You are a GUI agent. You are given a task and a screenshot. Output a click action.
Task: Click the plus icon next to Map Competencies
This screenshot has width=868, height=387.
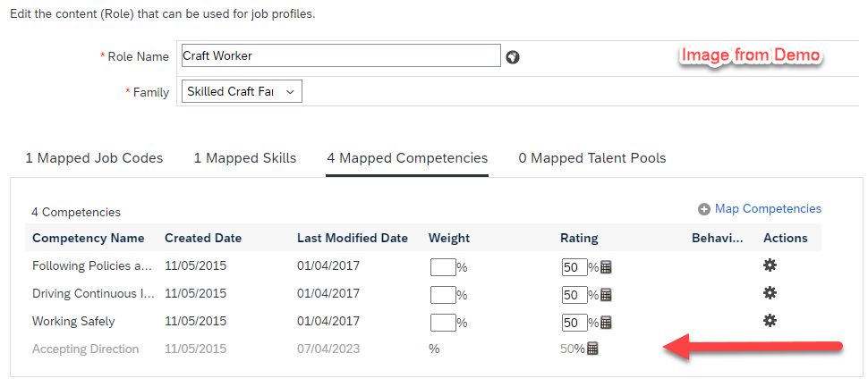coord(704,209)
